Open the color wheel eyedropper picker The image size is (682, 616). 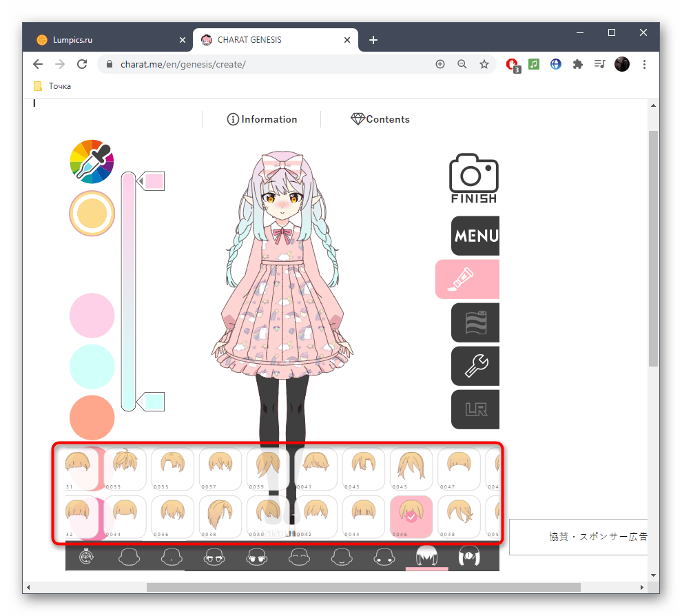(x=92, y=161)
